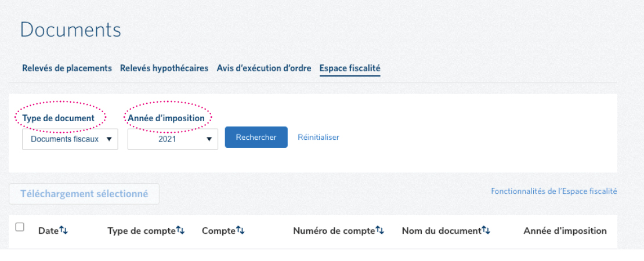Click the Documents page heading

(x=70, y=30)
